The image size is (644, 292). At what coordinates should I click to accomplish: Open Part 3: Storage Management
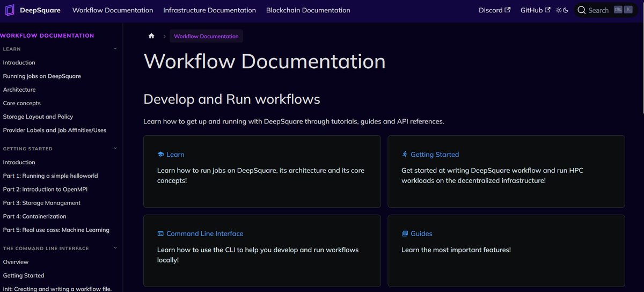click(42, 203)
